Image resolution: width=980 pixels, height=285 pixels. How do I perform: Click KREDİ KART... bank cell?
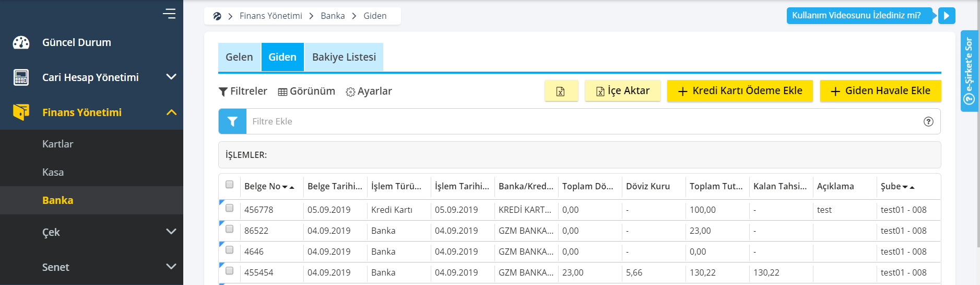click(x=525, y=210)
